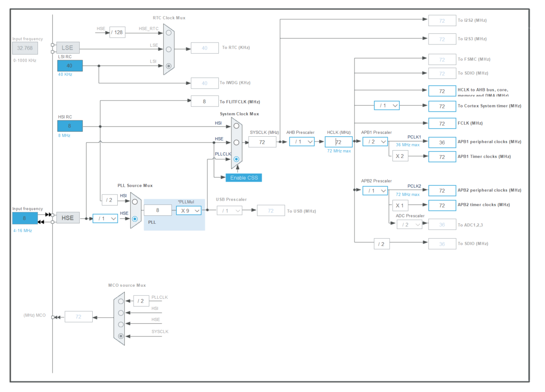
Task: Open the APB1 Prescaler dropdown
Action: [375, 142]
